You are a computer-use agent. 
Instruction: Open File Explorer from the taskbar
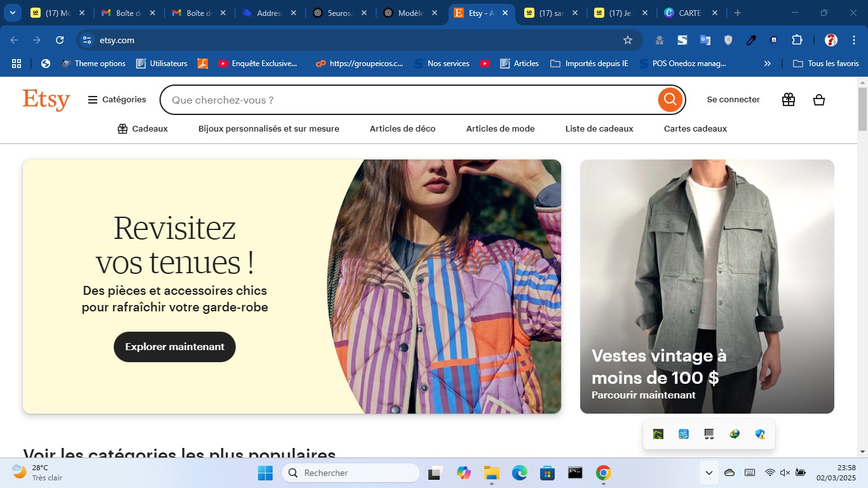point(491,473)
